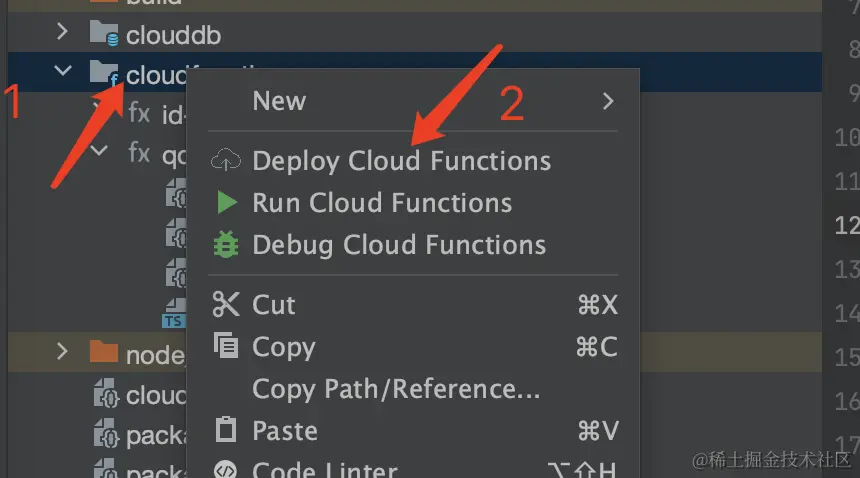860x478 pixels.
Task: Click the green Run Cloud Functions arrow icon
Action: [227, 203]
